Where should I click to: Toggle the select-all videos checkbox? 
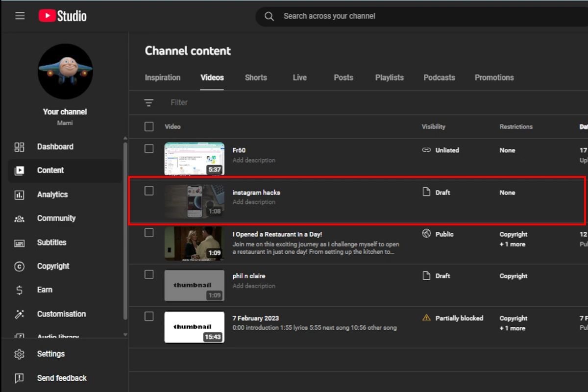tap(149, 126)
